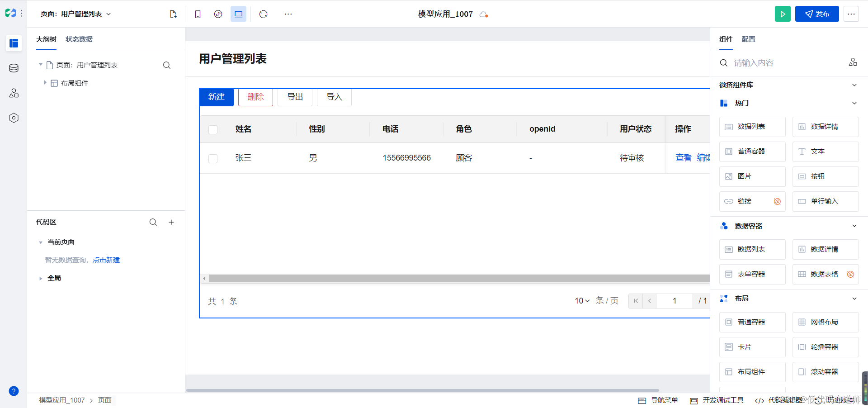Click the 发布 publish button

817,14
